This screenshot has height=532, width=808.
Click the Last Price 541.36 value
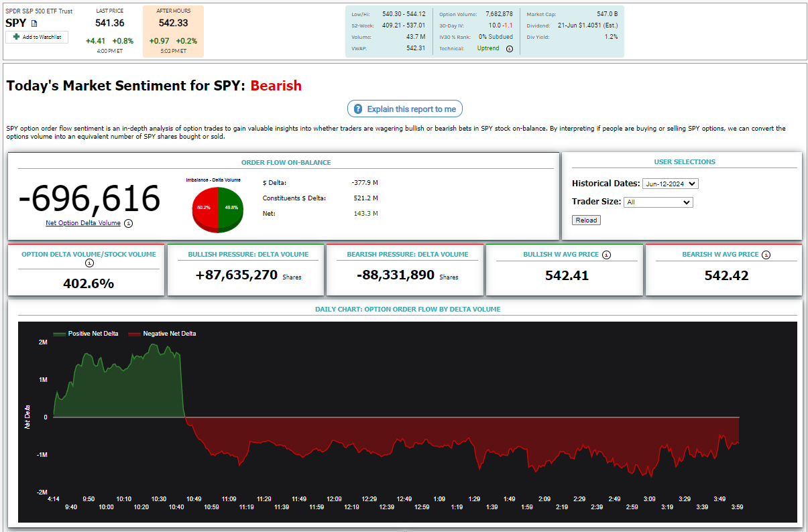[x=109, y=23]
